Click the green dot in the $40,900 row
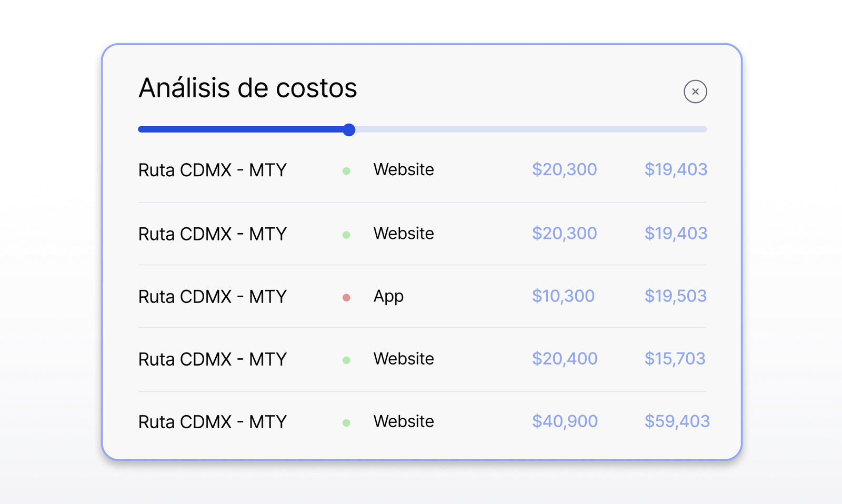 [x=346, y=423]
